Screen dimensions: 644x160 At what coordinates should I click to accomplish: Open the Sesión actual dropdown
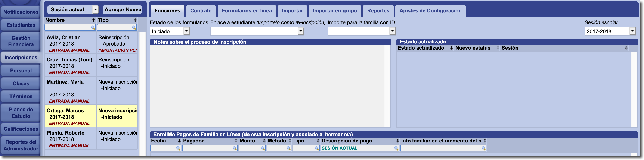click(95, 10)
